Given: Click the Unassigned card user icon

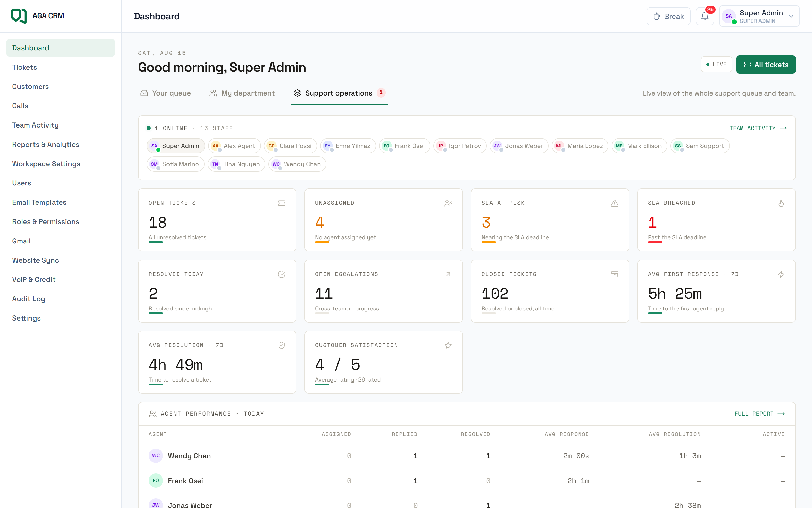Looking at the screenshot, I should click(448, 203).
